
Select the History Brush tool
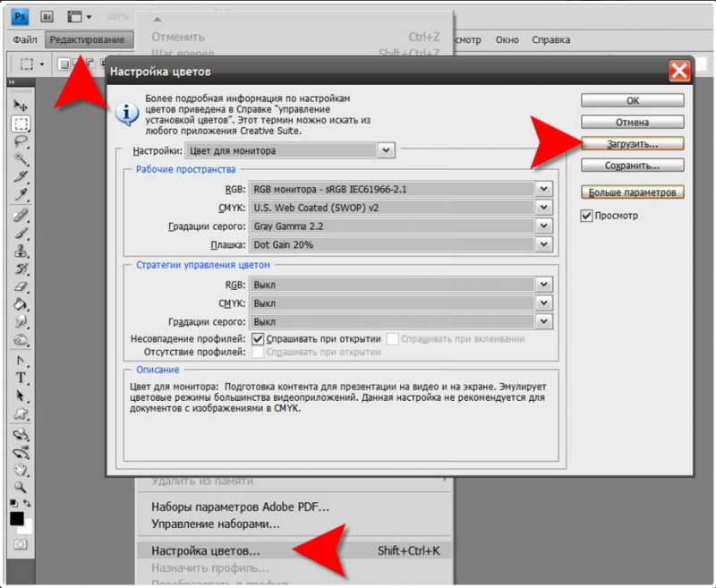click(x=20, y=268)
